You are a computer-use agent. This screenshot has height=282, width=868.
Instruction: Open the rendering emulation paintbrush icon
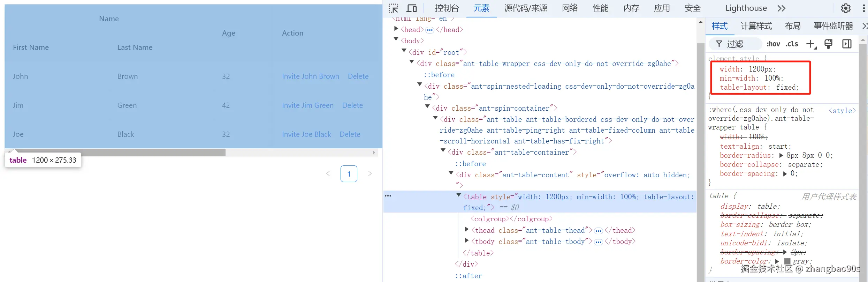click(x=829, y=44)
